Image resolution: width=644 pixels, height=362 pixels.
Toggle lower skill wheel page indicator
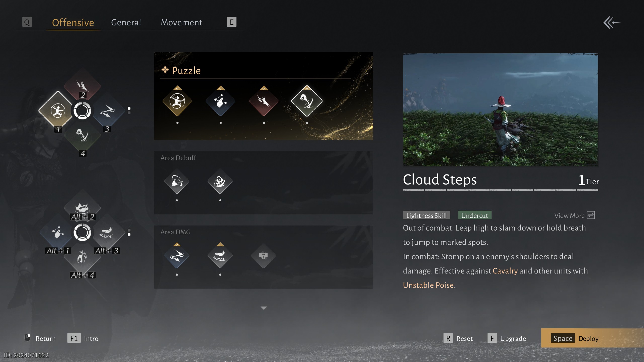[x=129, y=232]
